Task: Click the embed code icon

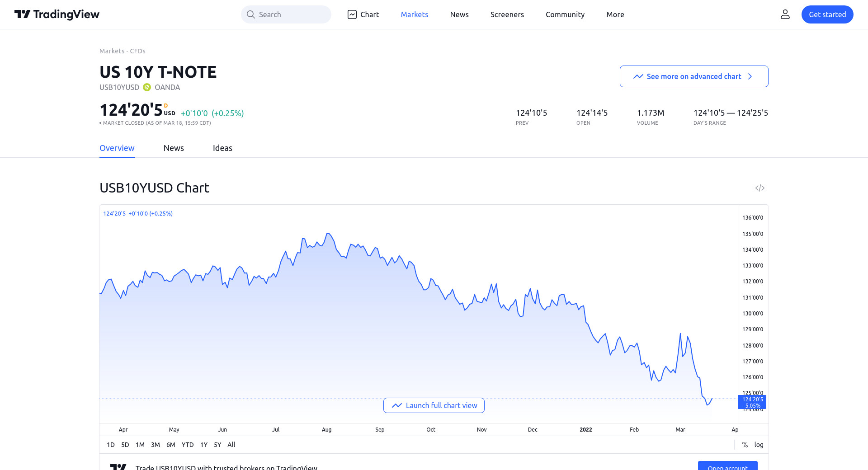Action: [759, 188]
